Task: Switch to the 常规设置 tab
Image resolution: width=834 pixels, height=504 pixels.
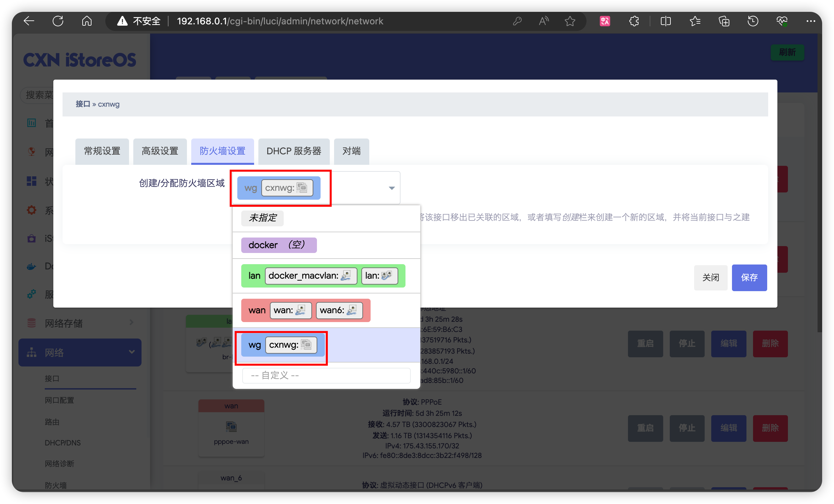Action: (x=102, y=151)
